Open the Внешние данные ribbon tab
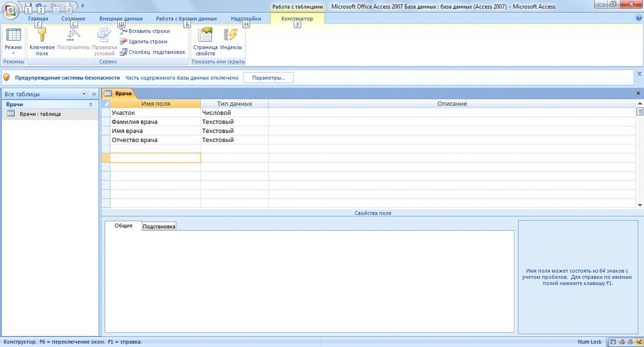 coord(121,19)
